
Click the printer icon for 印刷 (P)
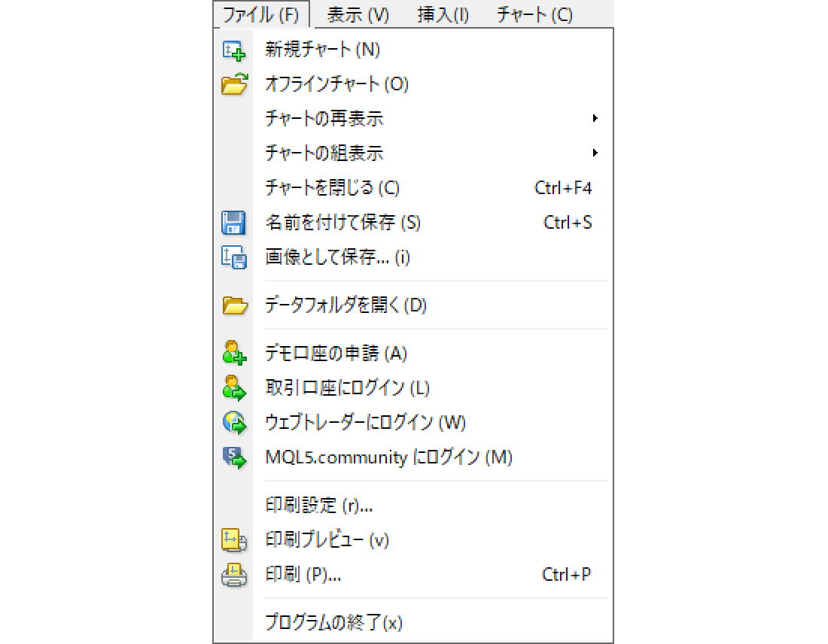pos(234,574)
